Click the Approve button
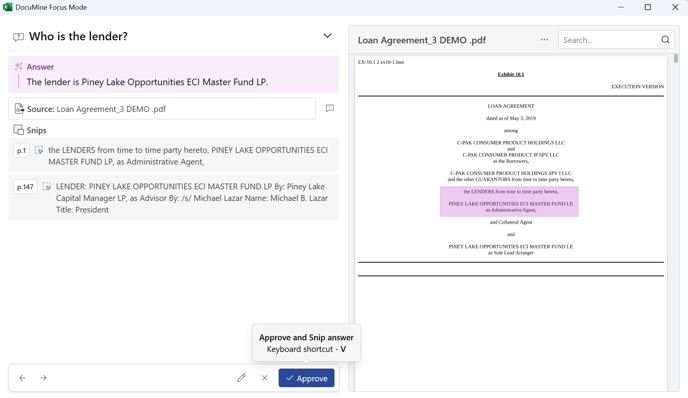688x398 pixels. pos(306,378)
